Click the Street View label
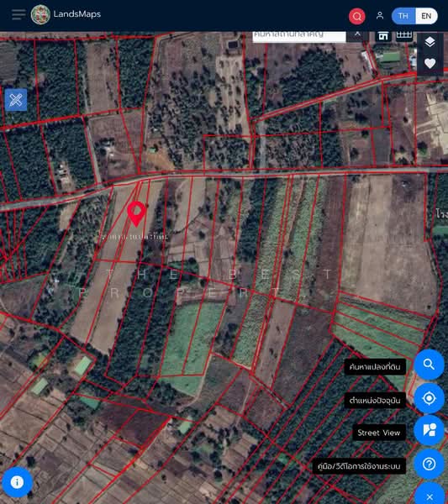448x504 pixels. tap(379, 433)
